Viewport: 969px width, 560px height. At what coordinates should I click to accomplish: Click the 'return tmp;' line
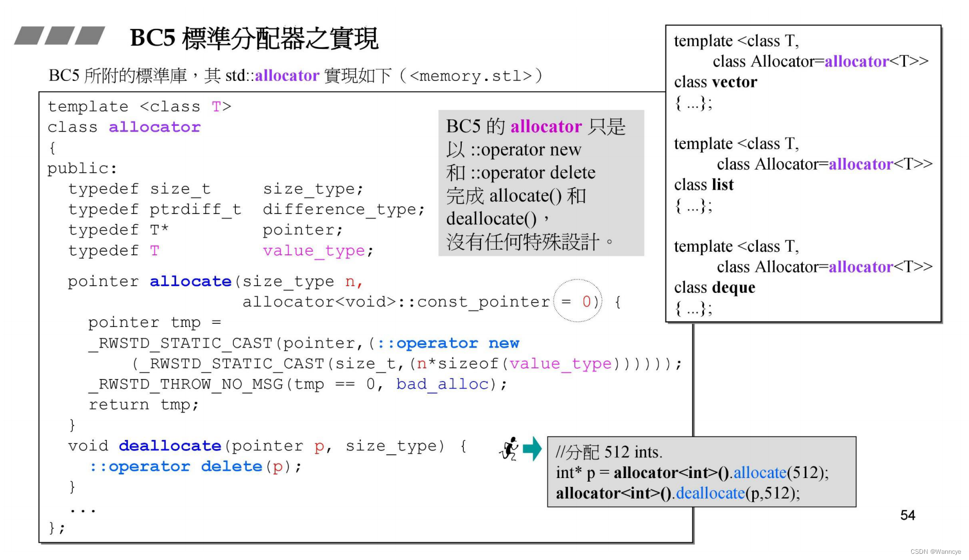pos(143,405)
